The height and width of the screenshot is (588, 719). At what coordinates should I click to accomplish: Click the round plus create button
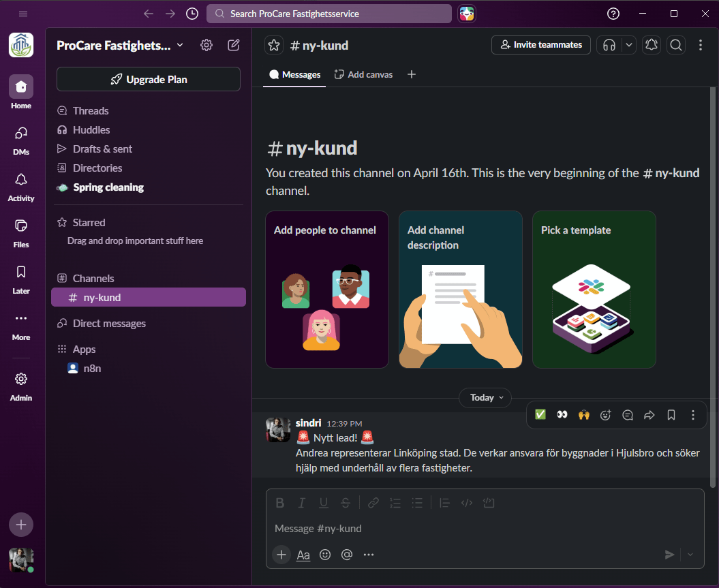coord(21,525)
